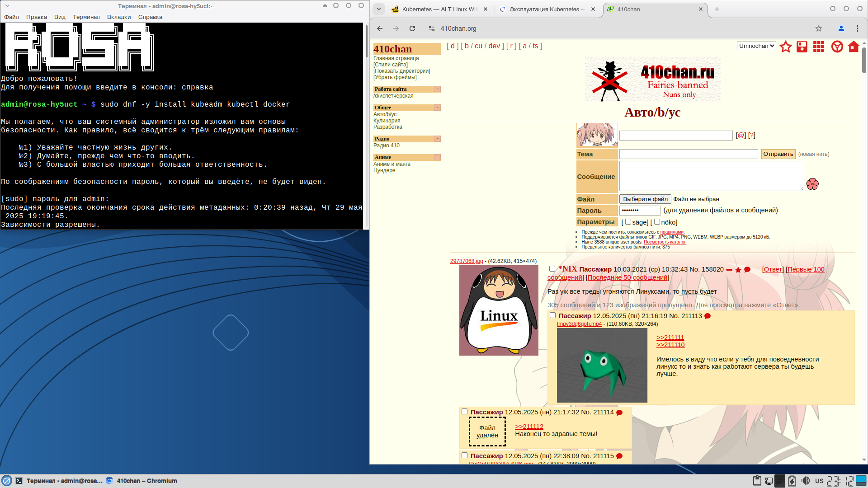Check the box for thread No. 158020
The width and height of the screenshot is (868, 488).
pyautogui.click(x=552, y=269)
